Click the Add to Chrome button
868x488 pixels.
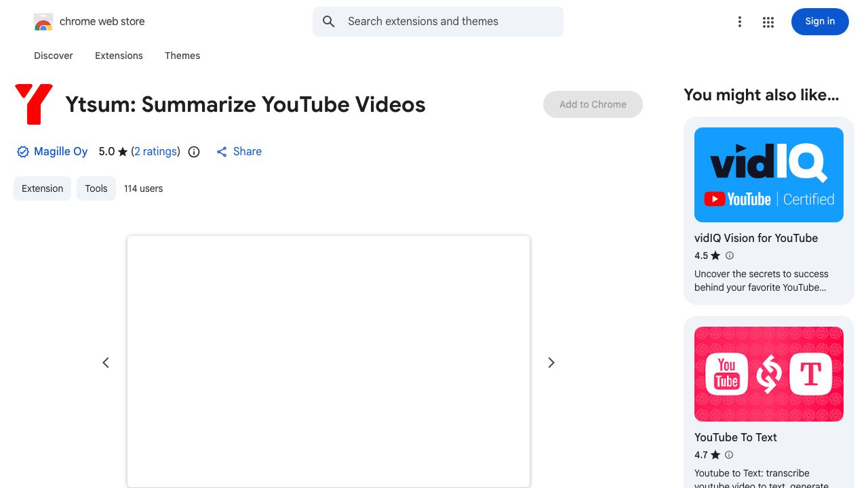click(x=593, y=104)
